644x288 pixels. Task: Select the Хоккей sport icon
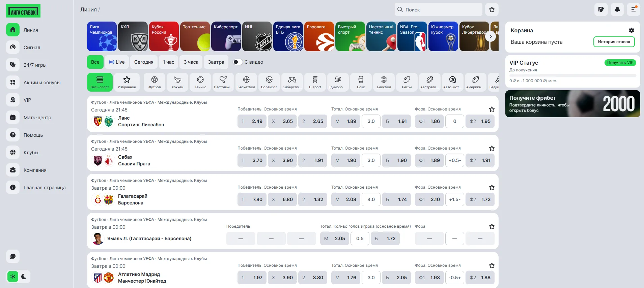pos(177,82)
